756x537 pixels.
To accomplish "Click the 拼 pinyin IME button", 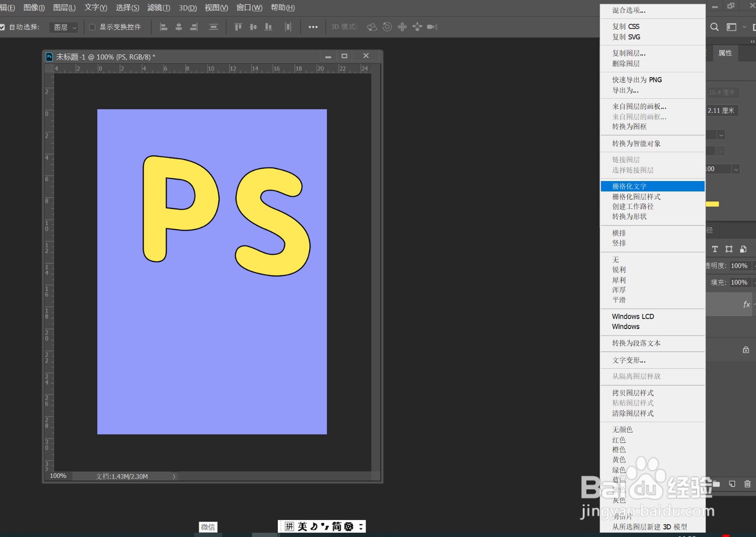I will 289,527.
